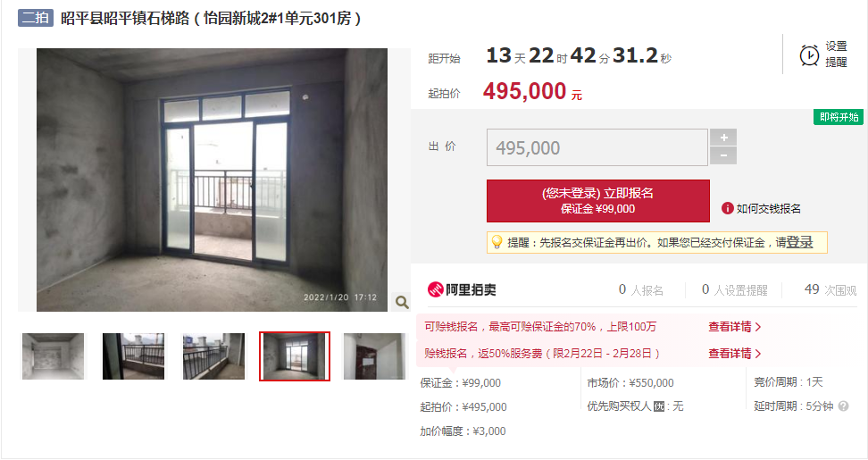Open the 登录 login link

799,242
